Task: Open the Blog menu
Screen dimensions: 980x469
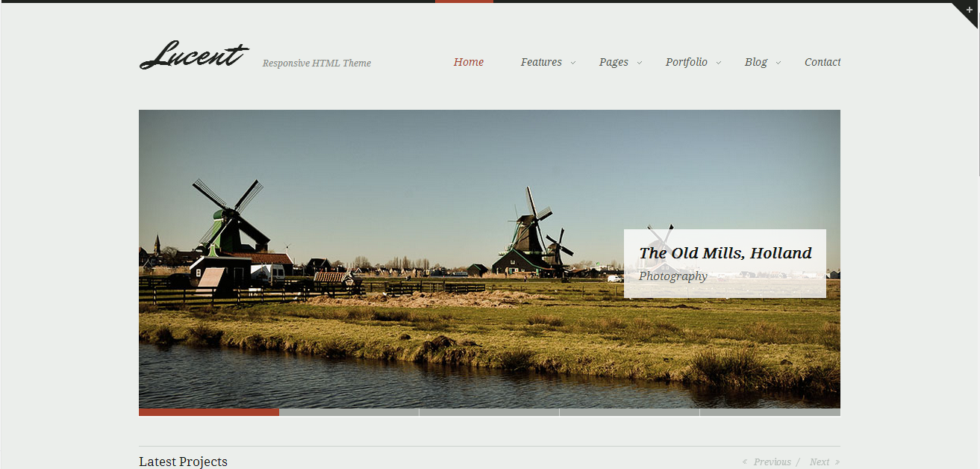Action: coord(756,62)
